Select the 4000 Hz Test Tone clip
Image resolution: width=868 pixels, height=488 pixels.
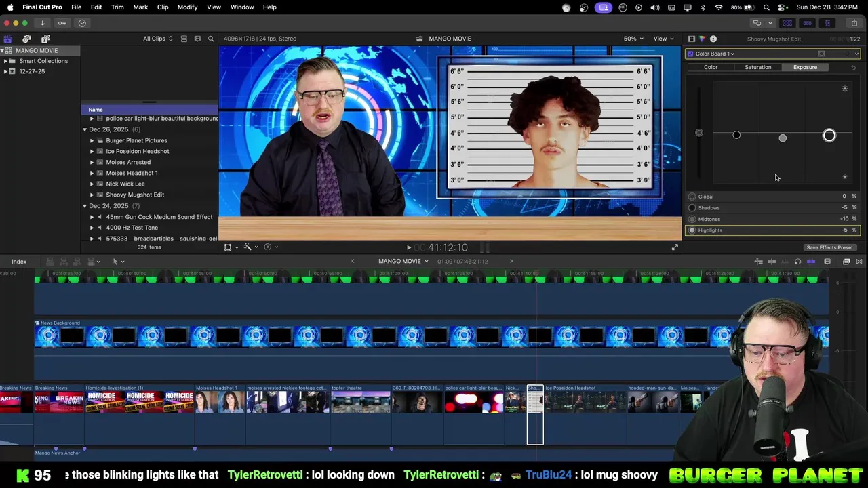click(x=132, y=228)
